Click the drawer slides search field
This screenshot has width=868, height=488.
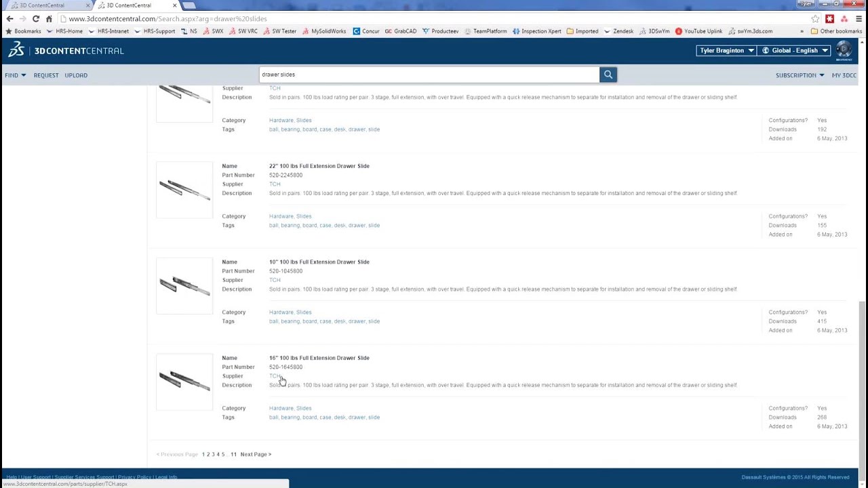[x=429, y=75]
